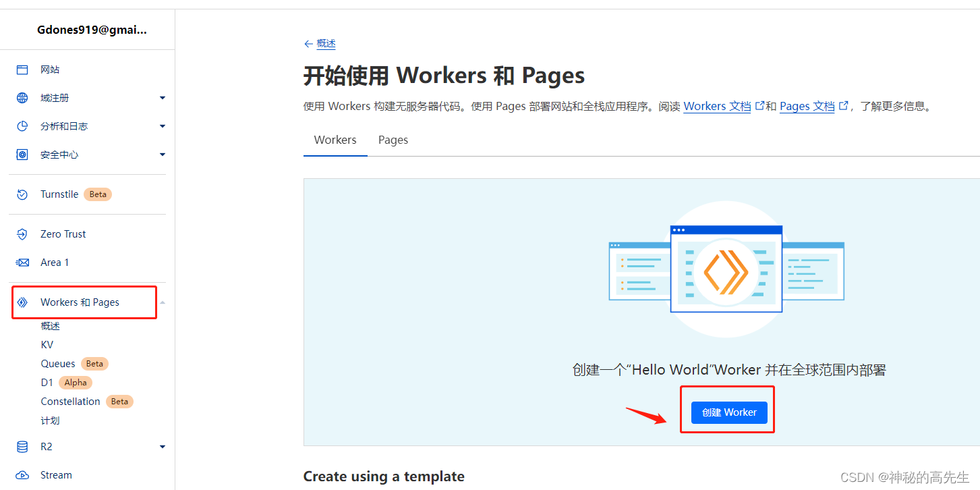Click the 开始使用 Workers 和 Pages heading
Viewport: 980px width, 490px height.
point(444,76)
